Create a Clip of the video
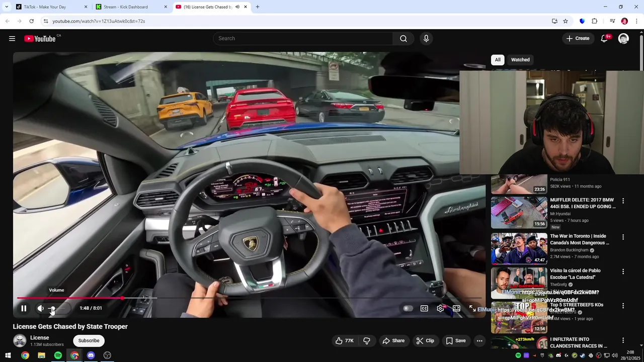This screenshot has height=362, width=644. 425,341
